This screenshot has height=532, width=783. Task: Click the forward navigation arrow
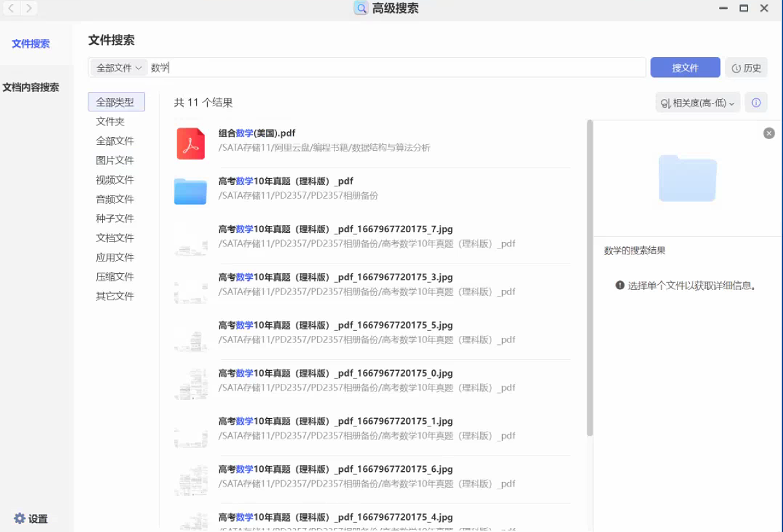28,8
